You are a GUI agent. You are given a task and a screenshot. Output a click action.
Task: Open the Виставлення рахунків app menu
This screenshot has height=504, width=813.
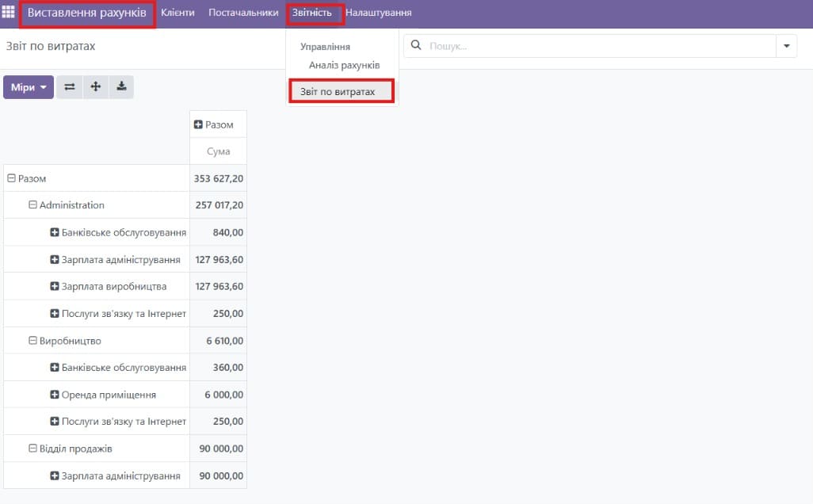coord(87,13)
